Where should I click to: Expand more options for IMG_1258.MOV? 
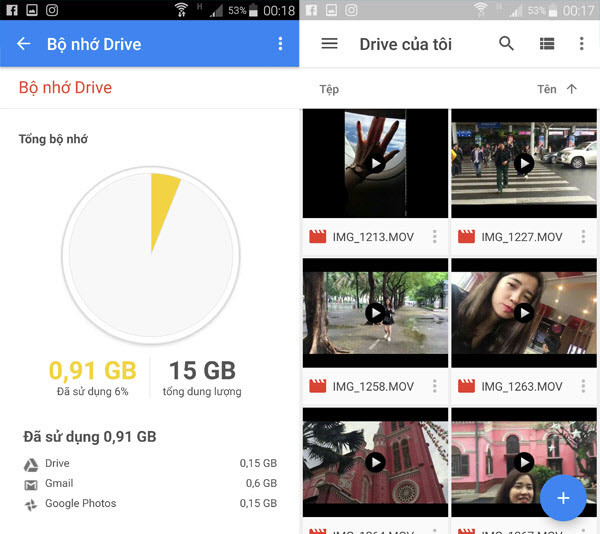point(434,386)
